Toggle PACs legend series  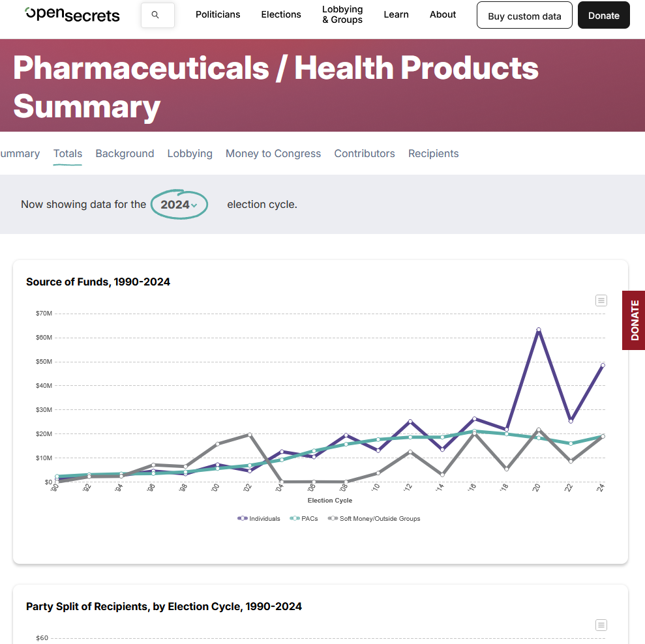tap(304, 519)
